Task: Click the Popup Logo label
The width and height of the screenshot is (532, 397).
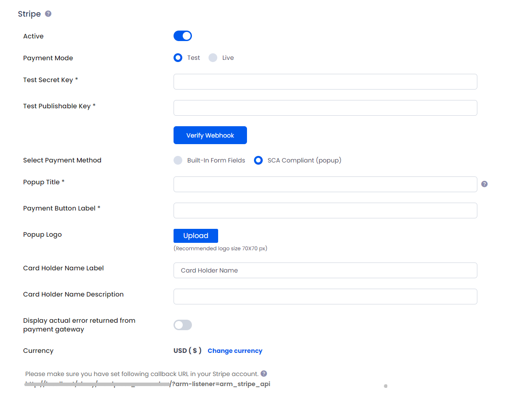Action: 42,235
